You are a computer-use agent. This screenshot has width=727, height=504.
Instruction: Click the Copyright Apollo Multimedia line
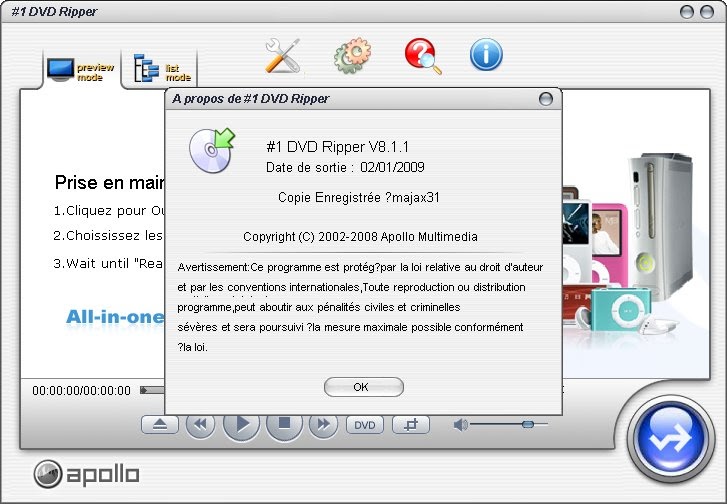360,236
